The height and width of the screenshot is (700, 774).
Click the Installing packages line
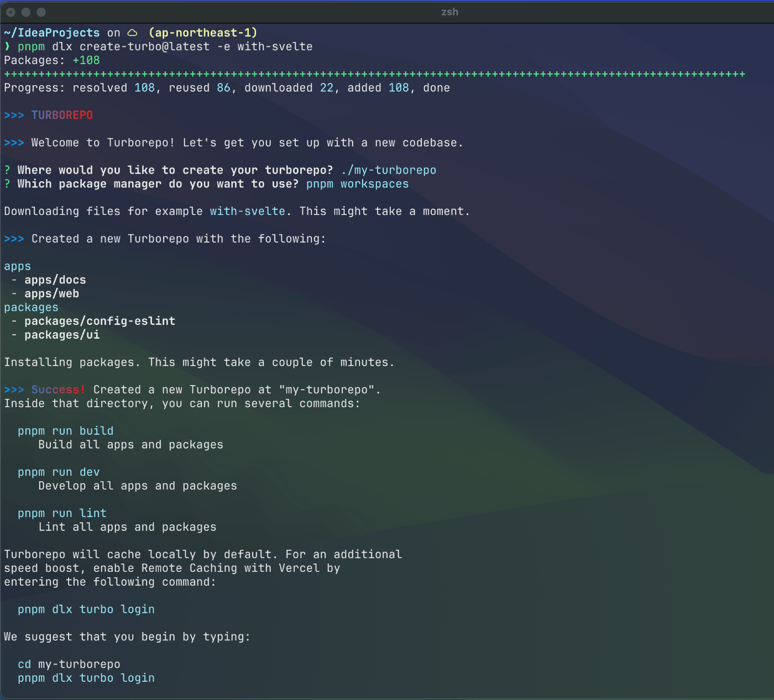(199, 362)
